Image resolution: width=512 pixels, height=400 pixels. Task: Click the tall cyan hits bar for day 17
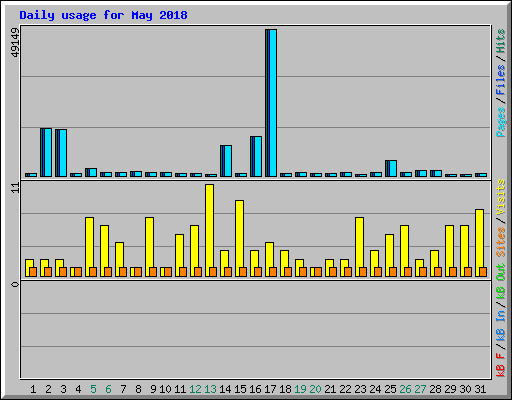pos(271,103)
